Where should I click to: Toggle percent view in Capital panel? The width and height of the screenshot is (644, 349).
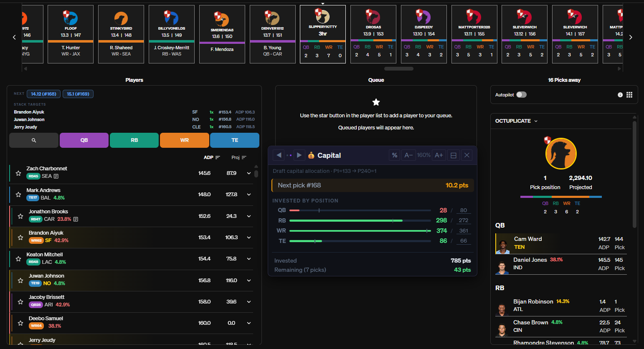coord(395,155)
